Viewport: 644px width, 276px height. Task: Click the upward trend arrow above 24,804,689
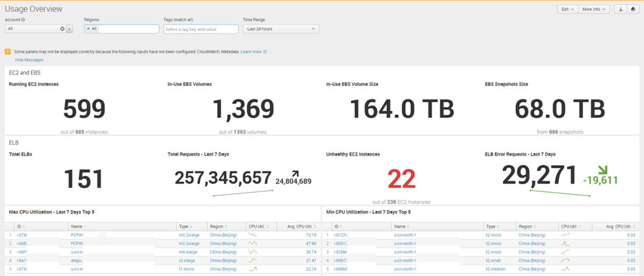[x=295, y=173]
